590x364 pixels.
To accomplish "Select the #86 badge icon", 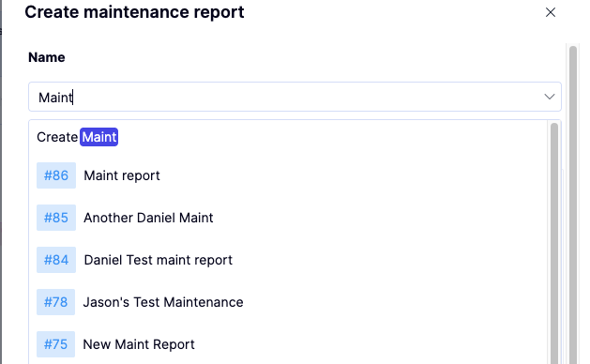I will 56,175.
